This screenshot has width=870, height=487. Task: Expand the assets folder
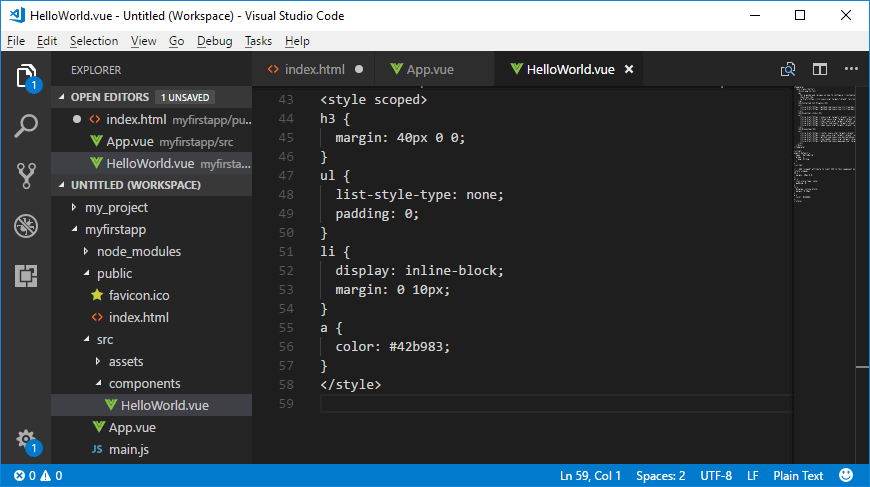pos(98,361)
